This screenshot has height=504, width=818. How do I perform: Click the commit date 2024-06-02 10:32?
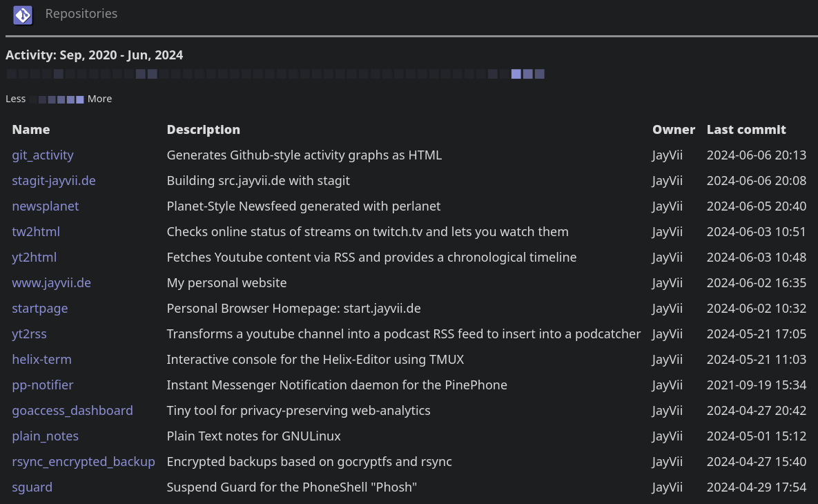click(x=757, y=309)
